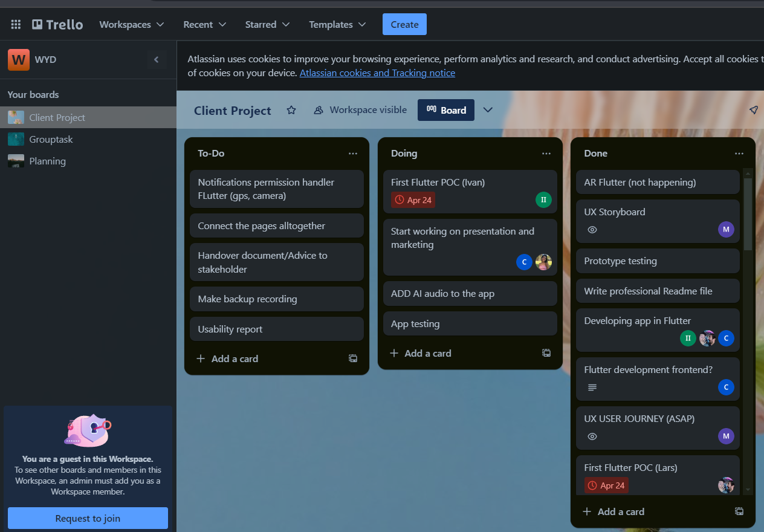Image resolution: width=764 pixels, height=532 pixels.
Task: Star the Client Project board
Action: click(291, 110)
